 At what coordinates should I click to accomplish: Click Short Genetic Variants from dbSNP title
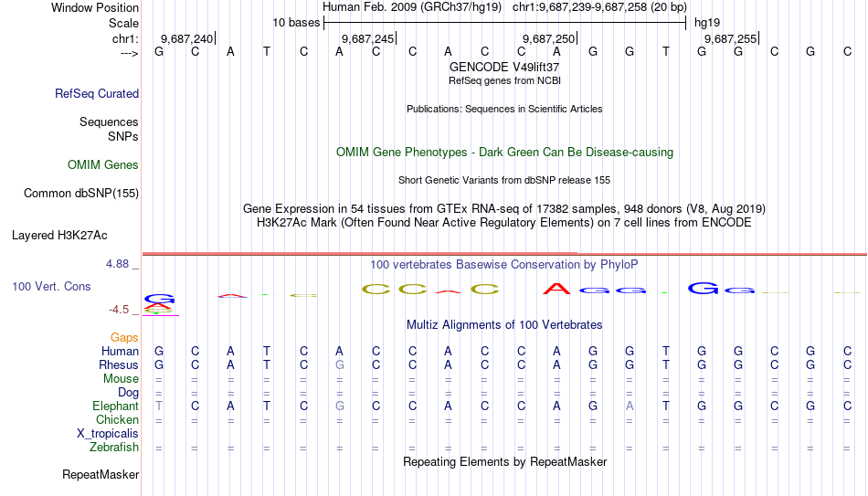coord(504,181)
